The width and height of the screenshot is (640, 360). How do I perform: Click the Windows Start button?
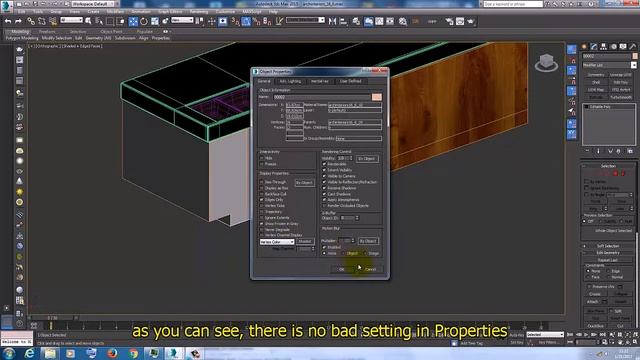click(x=9, y=353)
